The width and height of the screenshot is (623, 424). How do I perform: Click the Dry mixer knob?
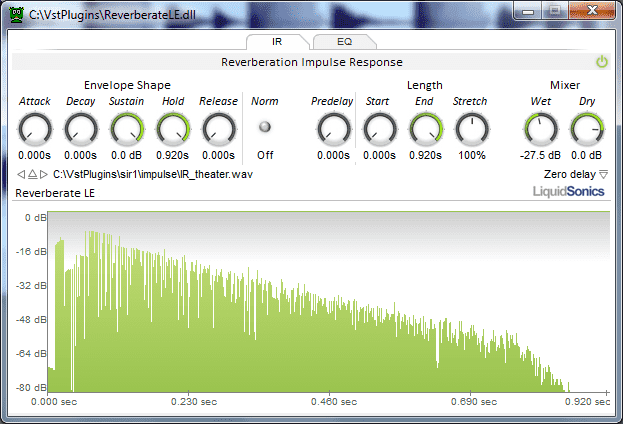tap(586, 128)
